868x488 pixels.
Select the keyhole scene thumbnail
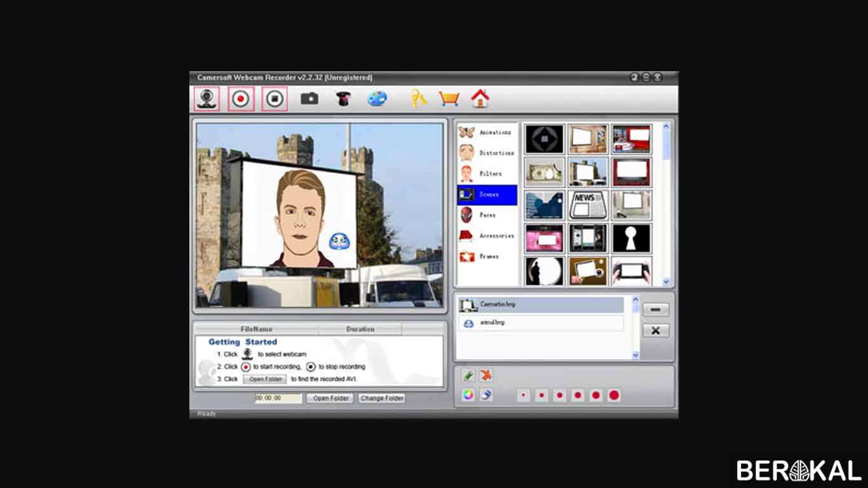632,238
